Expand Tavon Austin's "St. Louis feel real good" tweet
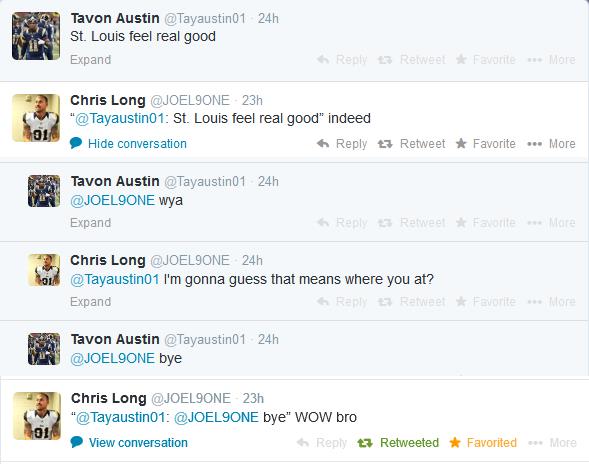Image resolution: width=589 pixels, height=465 pixels. pyautogui.click(x=91, y=60)
